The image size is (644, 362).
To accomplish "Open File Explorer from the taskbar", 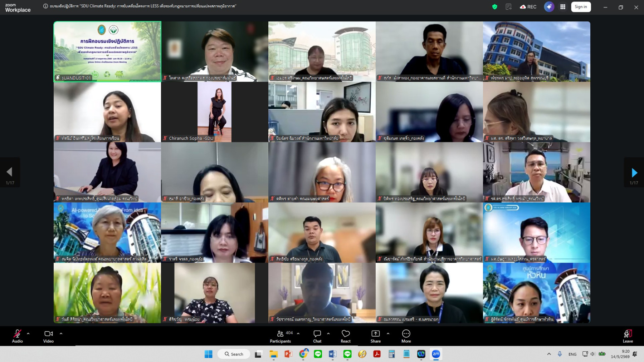I will point(273,354).
